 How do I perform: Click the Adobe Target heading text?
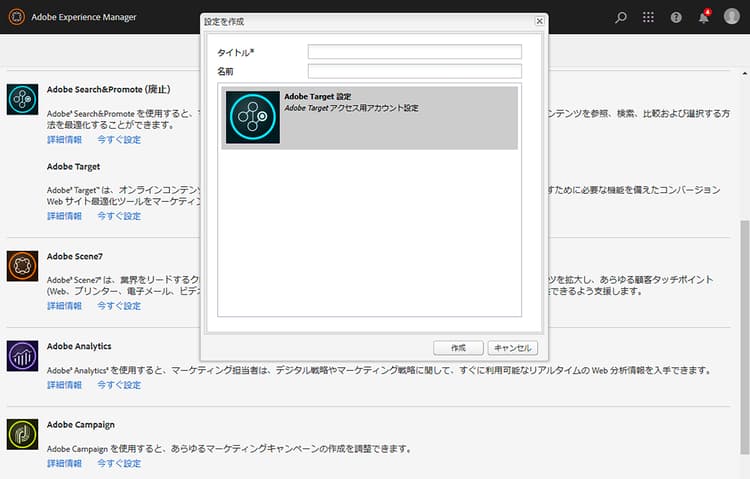pos(74,167)
